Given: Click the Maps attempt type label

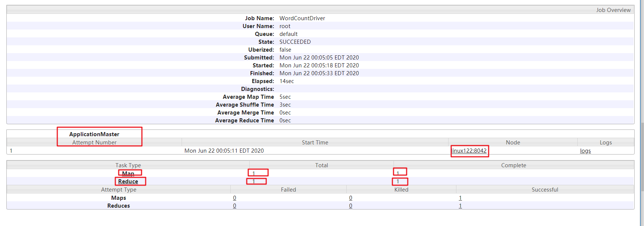Looking at the screenshot, I should [118, 198].
